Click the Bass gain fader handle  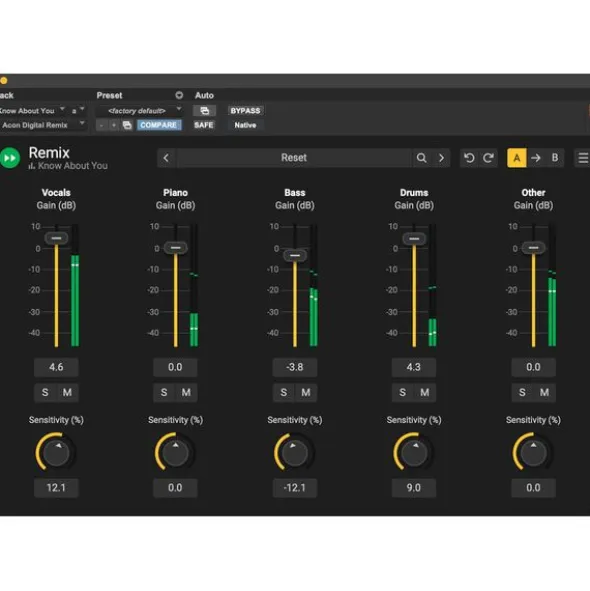tap(295, 256)
